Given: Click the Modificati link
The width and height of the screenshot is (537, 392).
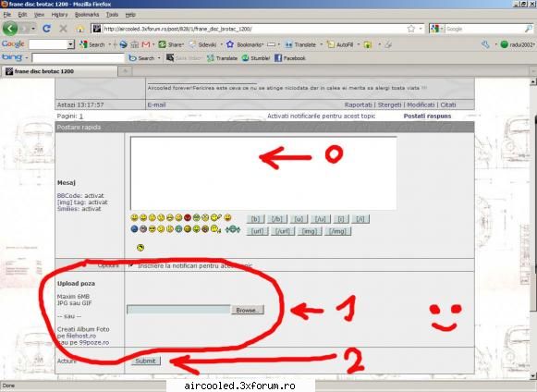Looking at the screenshot, I should click(x=421, y=104).
